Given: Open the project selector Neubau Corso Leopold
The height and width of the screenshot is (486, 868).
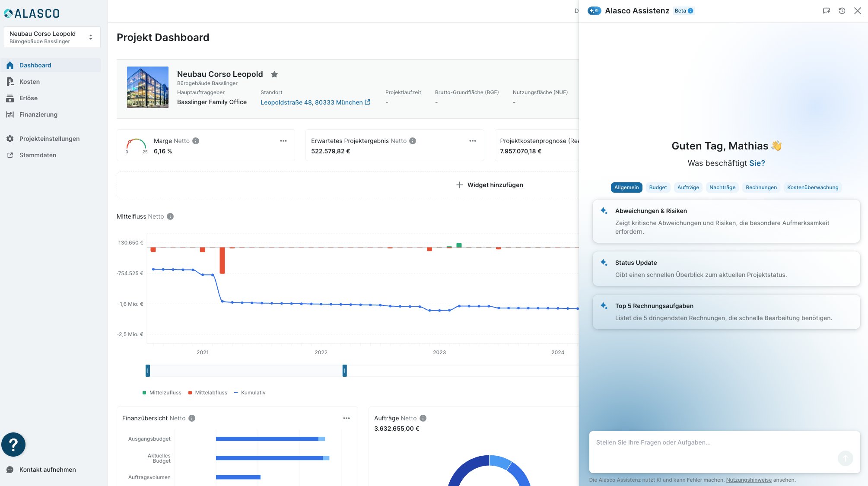Looking at the screenshot, I should (52, 37).
